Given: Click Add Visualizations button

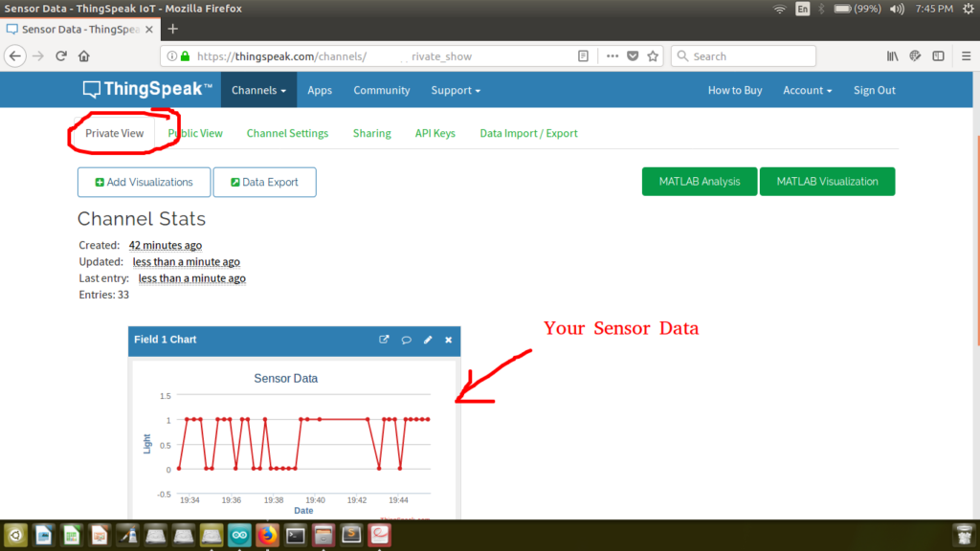Looking at the screenshot, I should pyautogui.click(x=144, y=182).
